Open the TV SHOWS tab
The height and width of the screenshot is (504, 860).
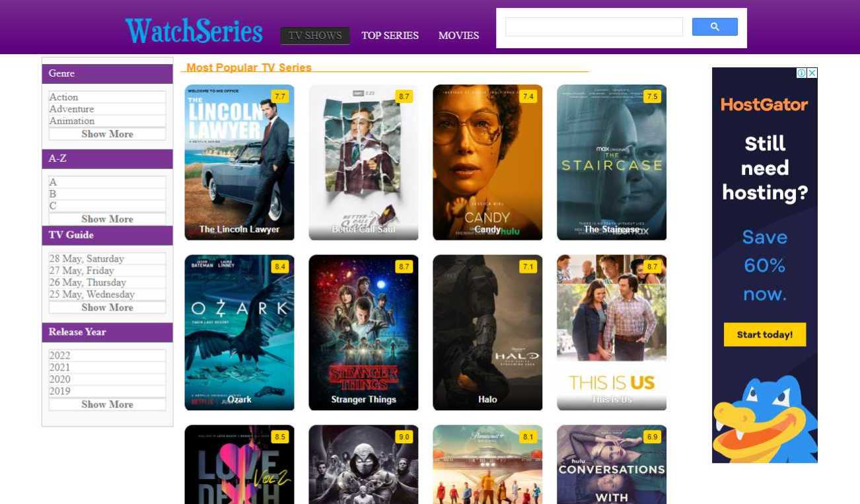315,36
